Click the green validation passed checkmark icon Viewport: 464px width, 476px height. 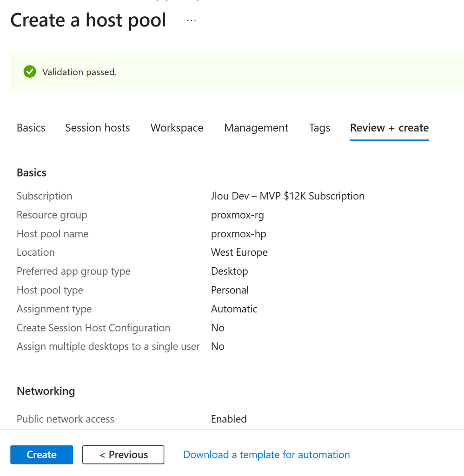[30, 72]
